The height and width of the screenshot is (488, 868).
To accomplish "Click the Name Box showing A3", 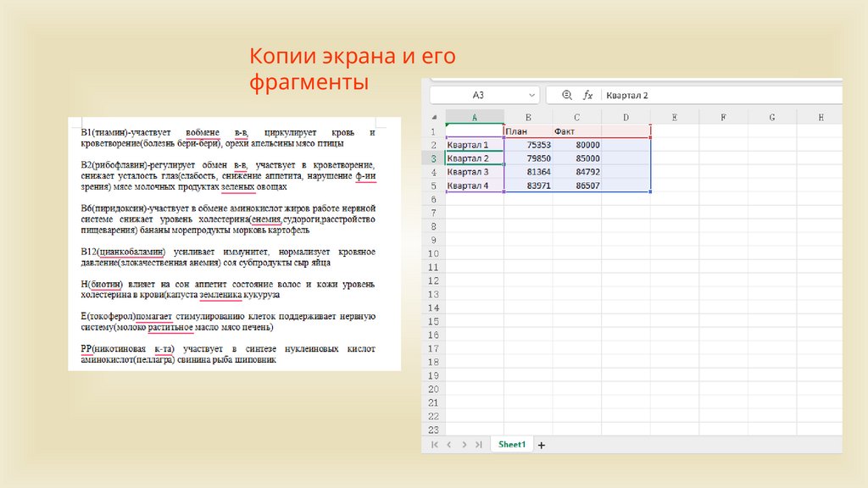I will pyautogui.click(x=479, y=96).
